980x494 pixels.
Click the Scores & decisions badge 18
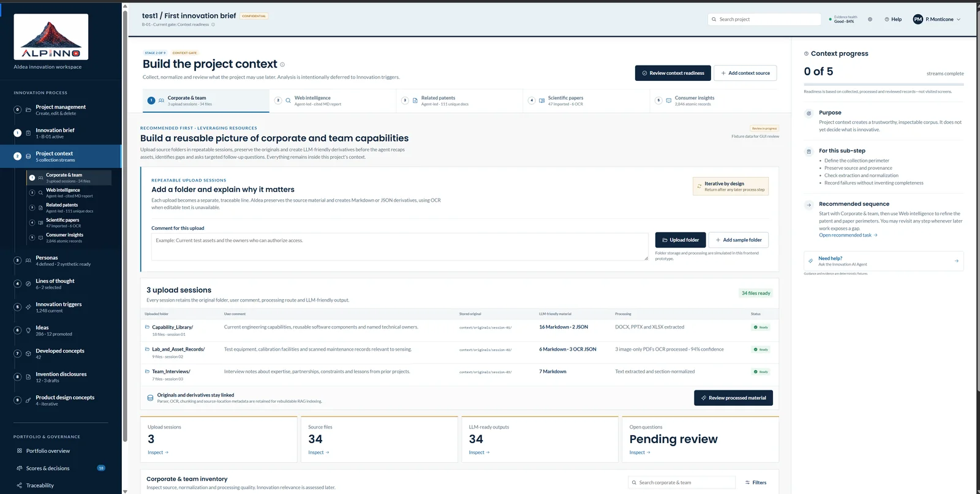(101, 468)
